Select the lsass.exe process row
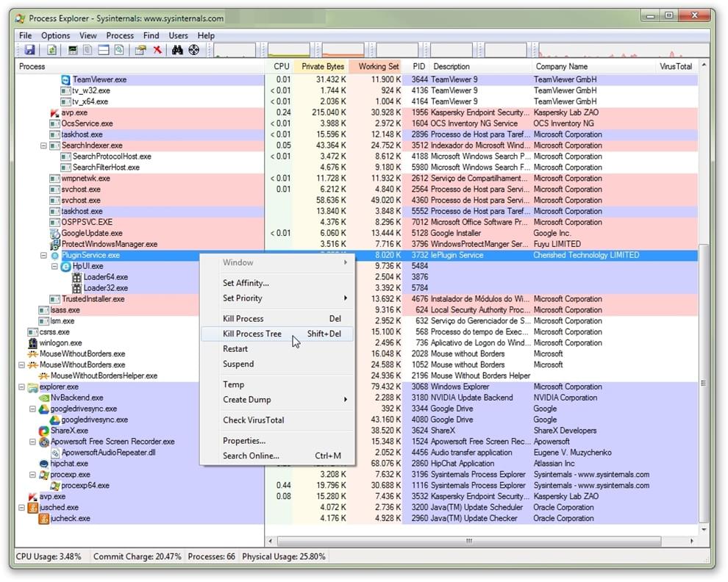 (356, 310)
